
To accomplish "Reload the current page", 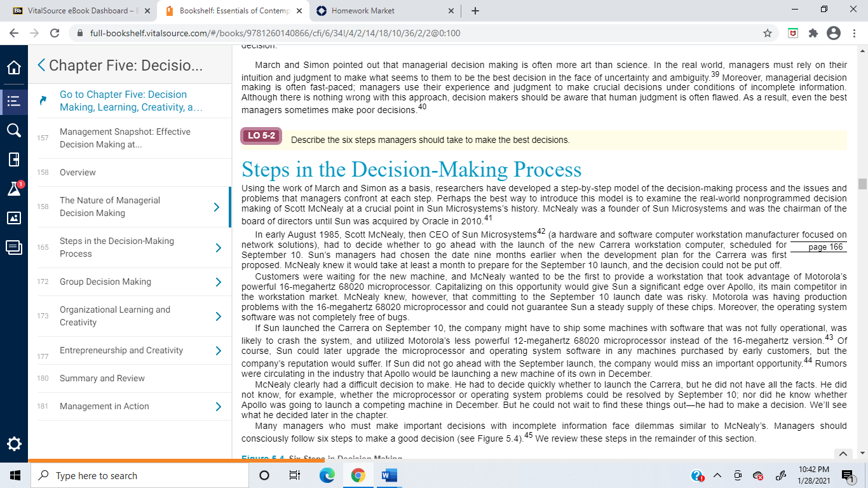I will coord(55,33).
